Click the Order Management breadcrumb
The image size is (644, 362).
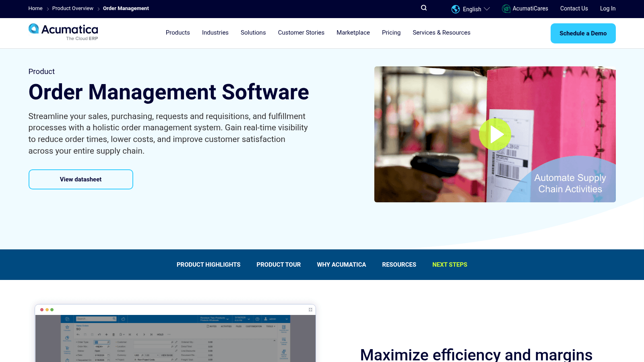click(x=126, y=8)
